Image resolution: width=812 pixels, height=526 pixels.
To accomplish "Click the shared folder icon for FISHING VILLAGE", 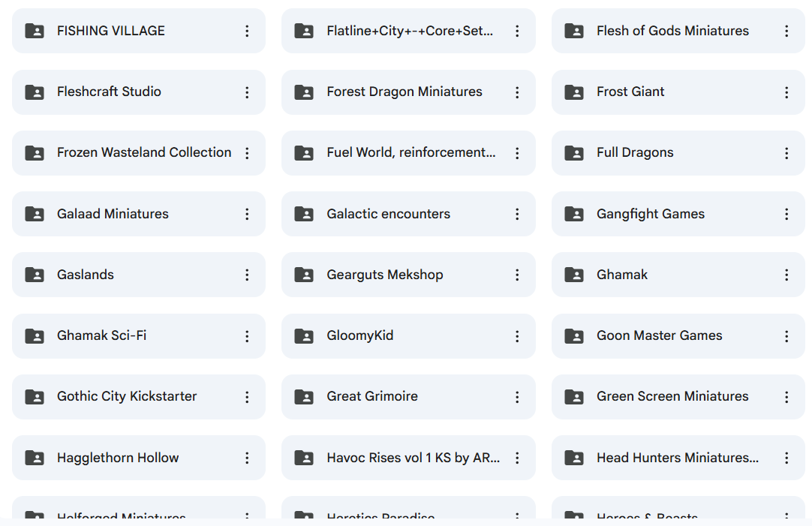I will point(35,31).
